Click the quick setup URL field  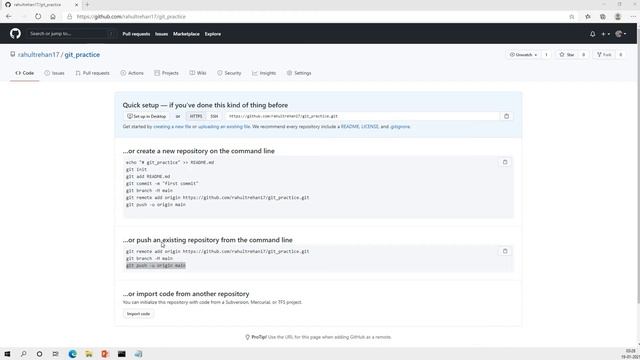click(x=362, y=116)
